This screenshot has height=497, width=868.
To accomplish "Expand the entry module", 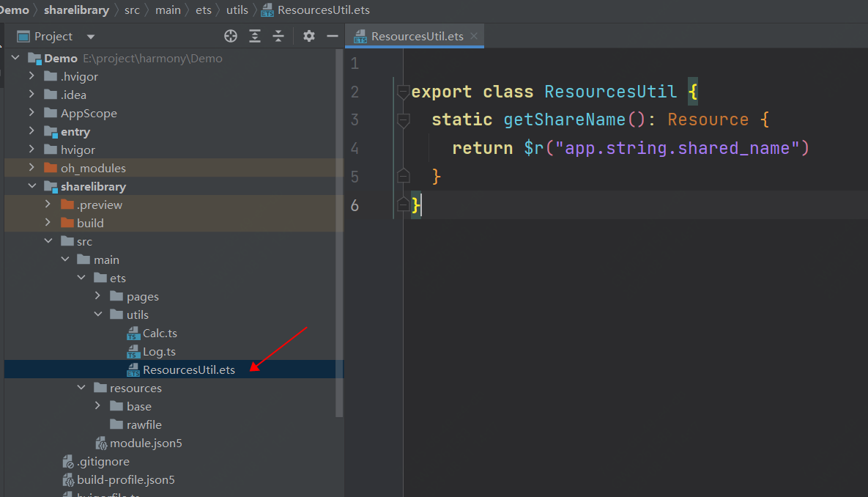I will pyautogui.click(x=31, y=131).
